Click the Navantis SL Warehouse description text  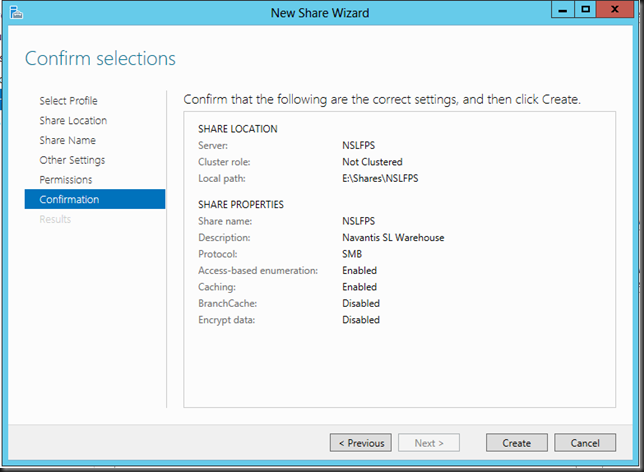[393, 238]
